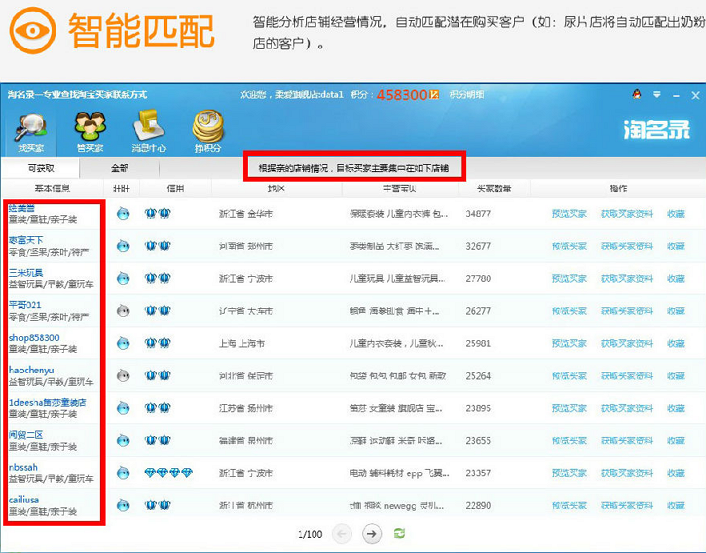Go to the previous results page
The width and height of the screenshot is (706, 553).
point(342,534)
